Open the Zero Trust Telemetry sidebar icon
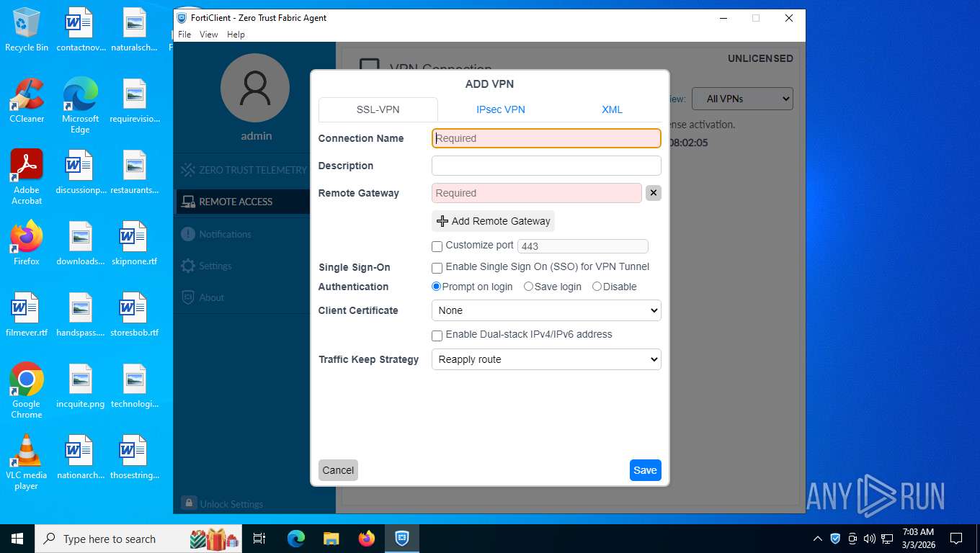Image resolution: width=980 pixels, height=553 pixels. (188, 170)
